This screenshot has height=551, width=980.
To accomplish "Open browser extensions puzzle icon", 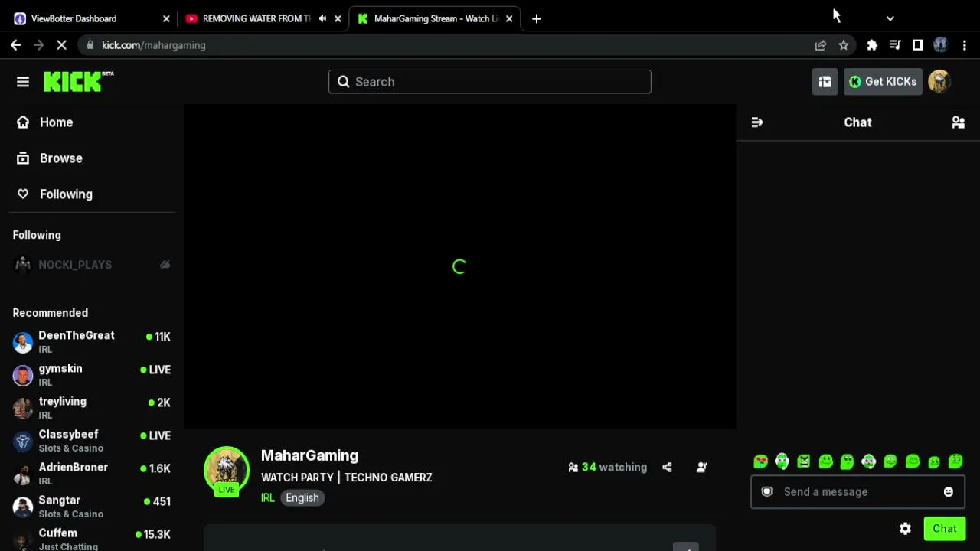I will tap(872, 45).
